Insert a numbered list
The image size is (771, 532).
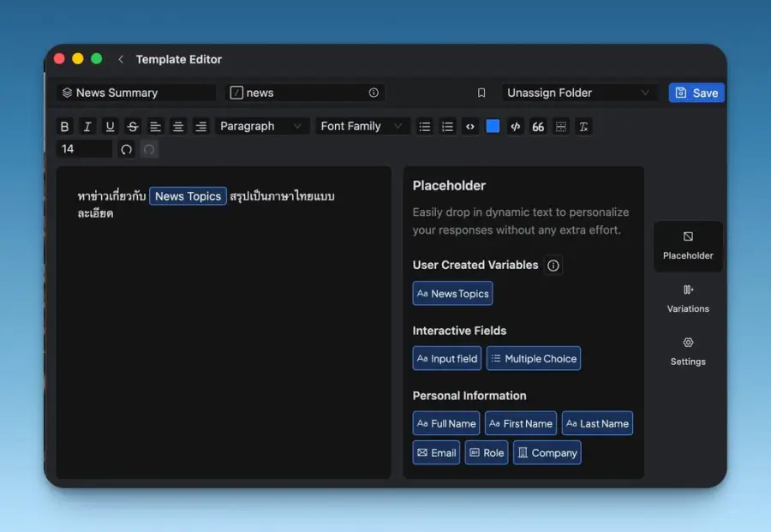coord(447,127)
